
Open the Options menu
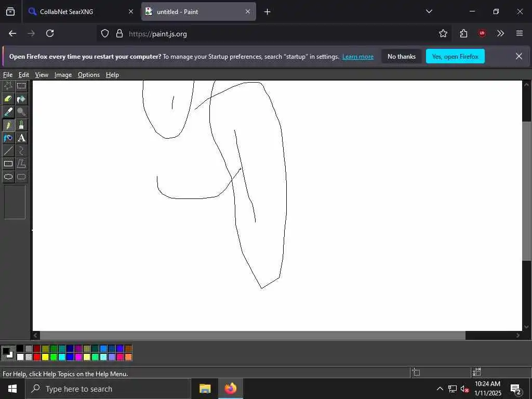click(88, 75)
